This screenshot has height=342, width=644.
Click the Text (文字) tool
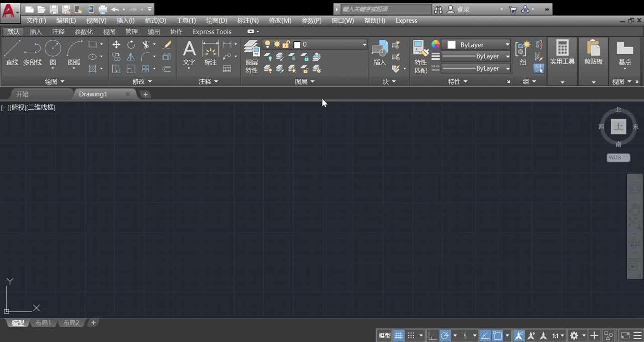click(x=189, y=52)
